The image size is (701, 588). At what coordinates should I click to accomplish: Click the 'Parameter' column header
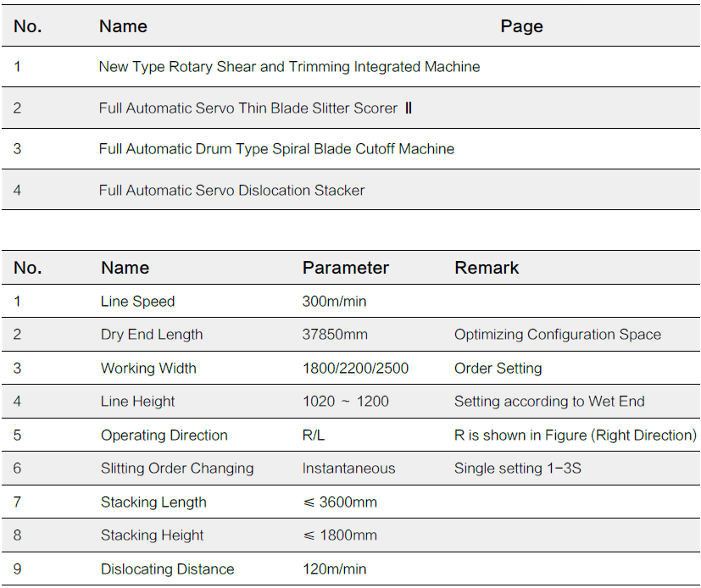tap(345, 268)
